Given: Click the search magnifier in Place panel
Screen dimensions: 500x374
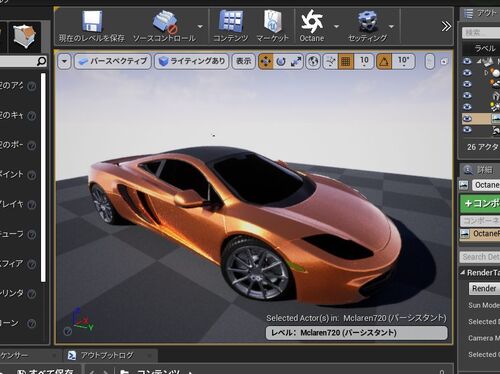Looking at the screenshot, I should click(41, 61).
